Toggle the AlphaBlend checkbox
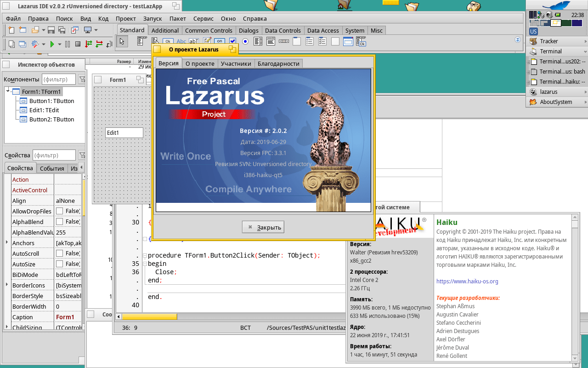 tap(59, 222)
